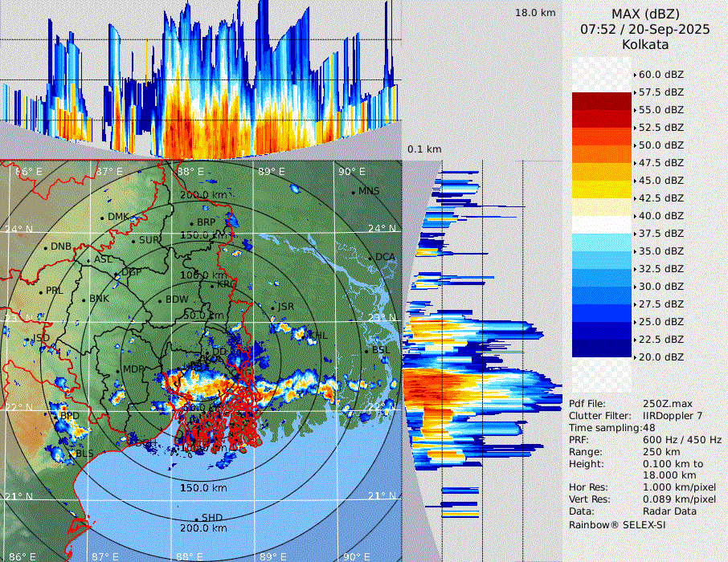Viewport: 728px width, 562px height.
Task: Click the DMK station dot
Action: coord(103,218)
